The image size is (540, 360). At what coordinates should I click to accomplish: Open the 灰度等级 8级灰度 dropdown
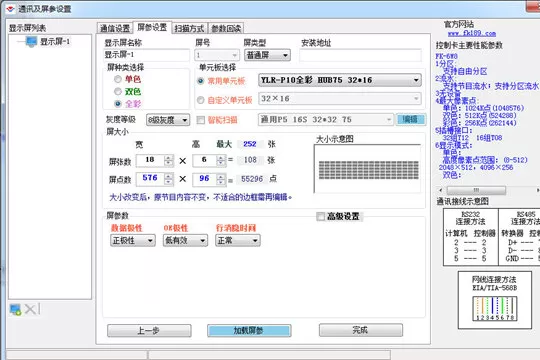pyautogui.click(x=168, y=120)
